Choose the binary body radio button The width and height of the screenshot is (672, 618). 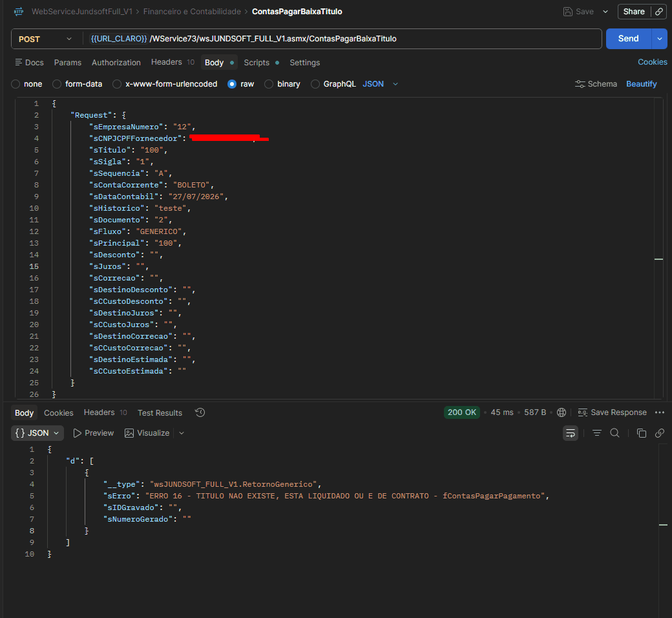[x=269, y=84]
